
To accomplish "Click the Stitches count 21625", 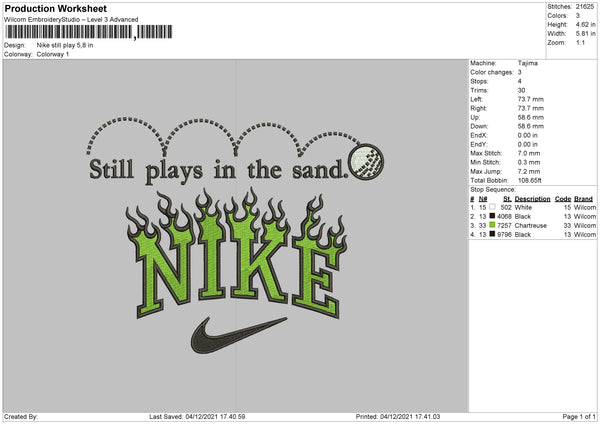I will pos(585,7).
